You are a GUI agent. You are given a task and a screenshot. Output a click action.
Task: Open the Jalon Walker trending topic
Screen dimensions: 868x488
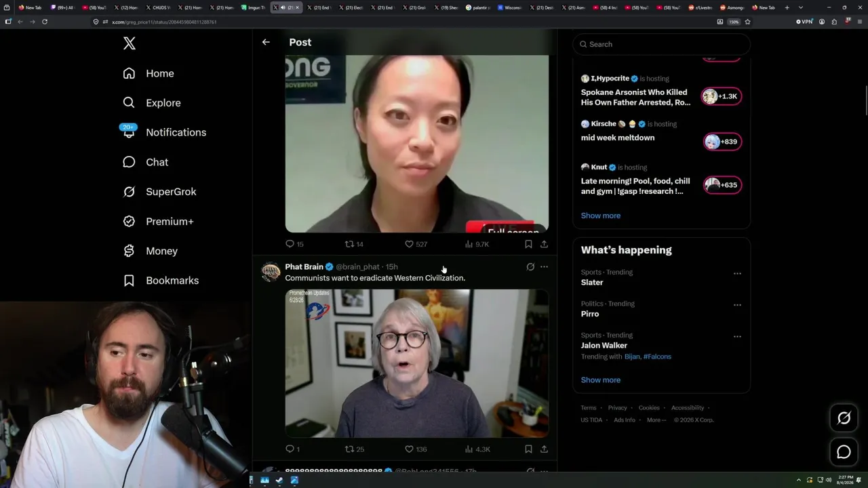click(604, 346)
